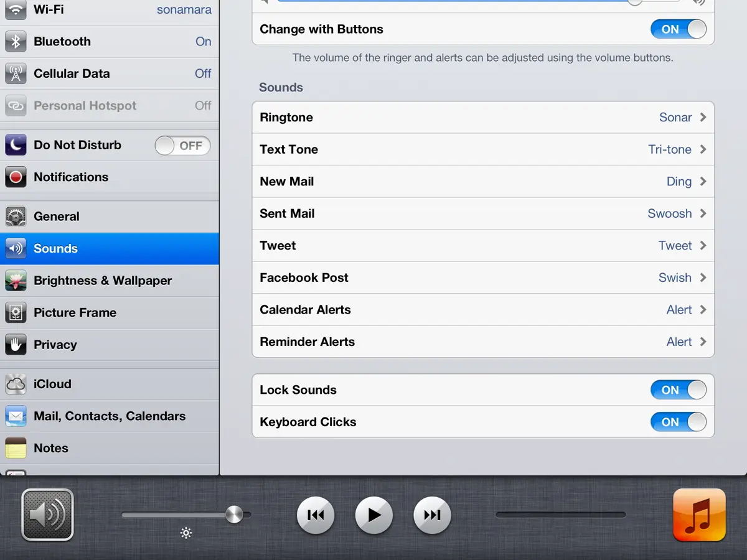Image resolution: width=747 pixels, height=560 pixels.
Task: Expand the Calendar Alerts sound list
Action: [703, 310]
